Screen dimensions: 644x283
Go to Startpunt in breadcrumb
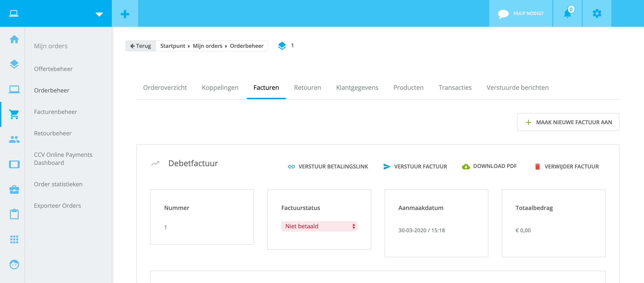173,46
